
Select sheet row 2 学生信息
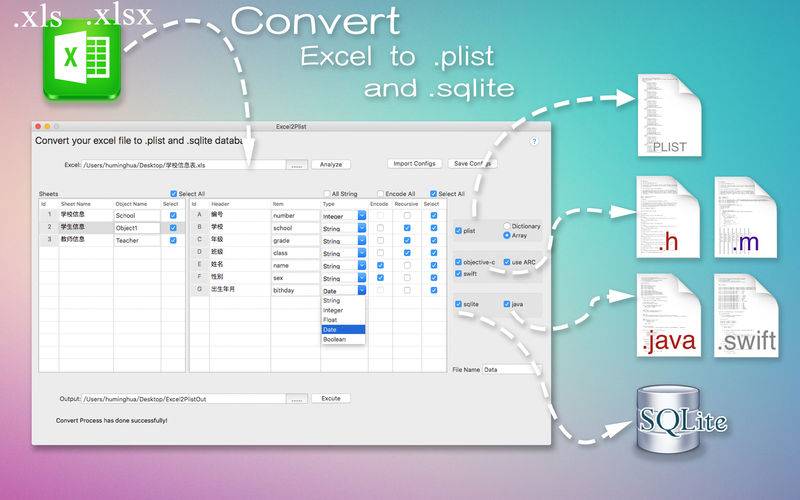(x=112, y=228)
